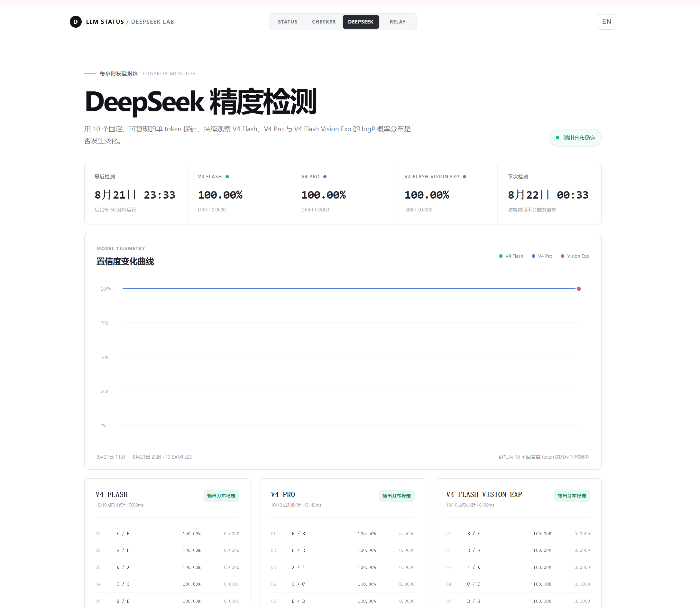Click the blue dot beside V4 PRO stat
The height and width of the screenshot is (607, 700).
click(x=325, y=176)
